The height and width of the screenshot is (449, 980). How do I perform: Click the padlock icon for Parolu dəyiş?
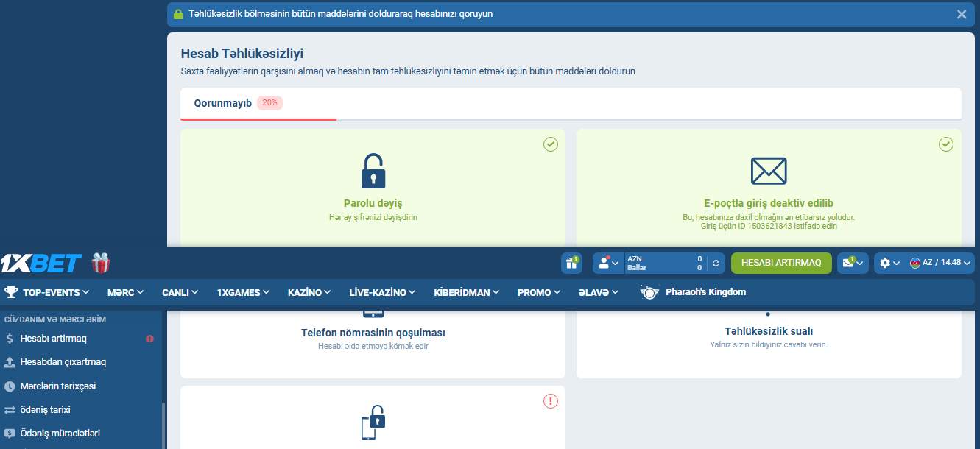click(373, 172)
